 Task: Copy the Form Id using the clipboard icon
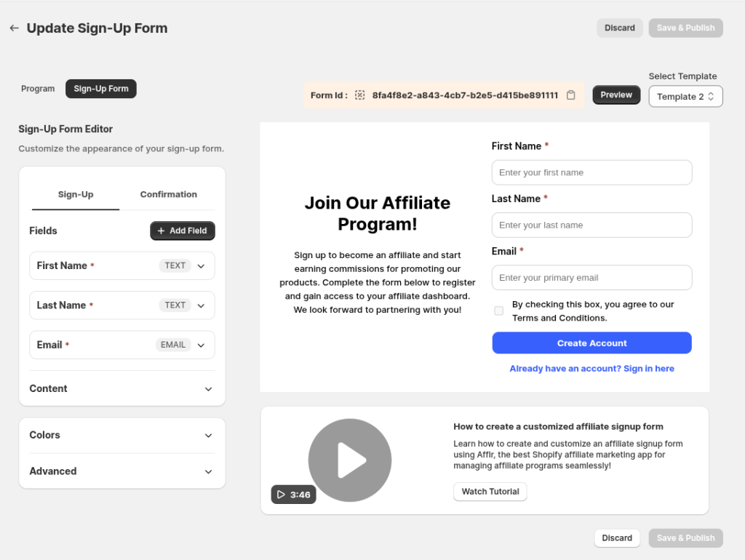point(570,95)
